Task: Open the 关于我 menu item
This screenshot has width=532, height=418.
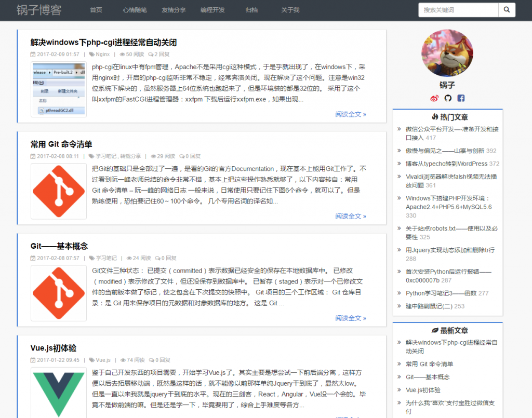Action: pyautogui.click(x=290, y=10)
